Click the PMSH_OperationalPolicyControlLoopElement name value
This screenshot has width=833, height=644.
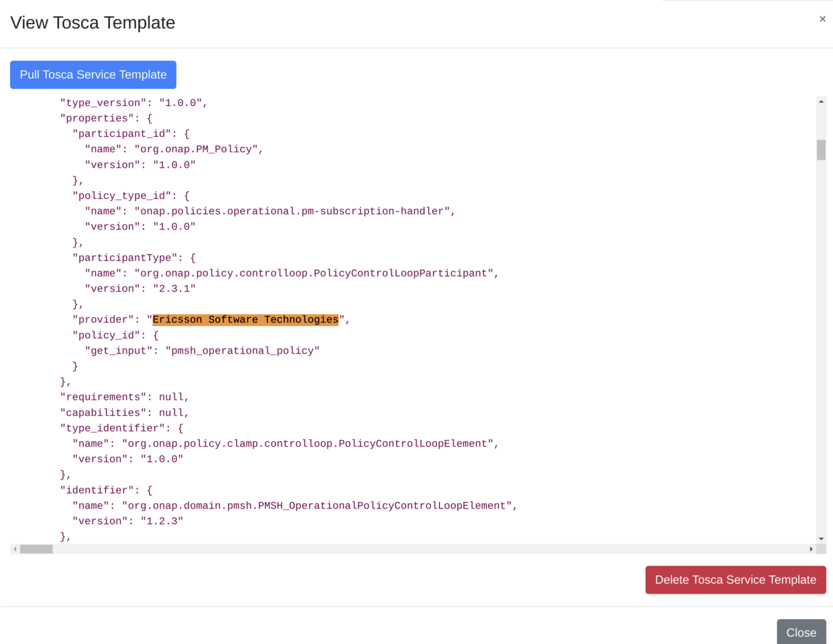coord(317,505)
